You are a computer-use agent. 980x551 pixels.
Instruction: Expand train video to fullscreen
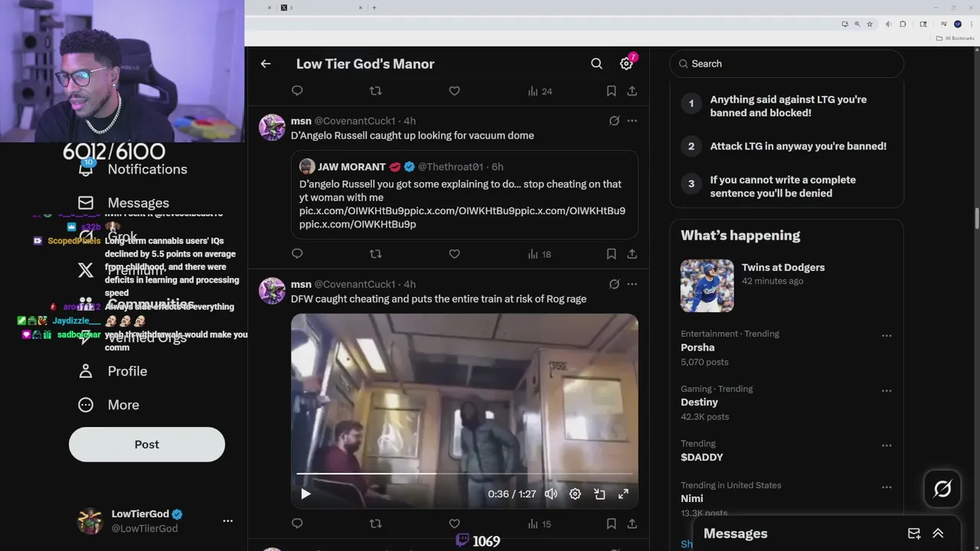[x=623, y=494]
